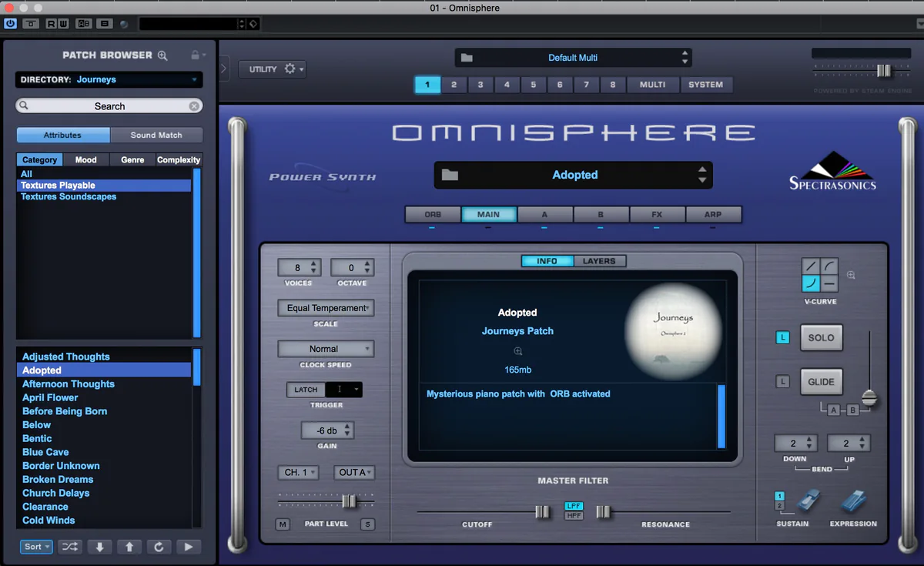The image size is (924, 566).
Task: Open the DIRECTORY Journeys dropdown
Action: click(109, 79)
